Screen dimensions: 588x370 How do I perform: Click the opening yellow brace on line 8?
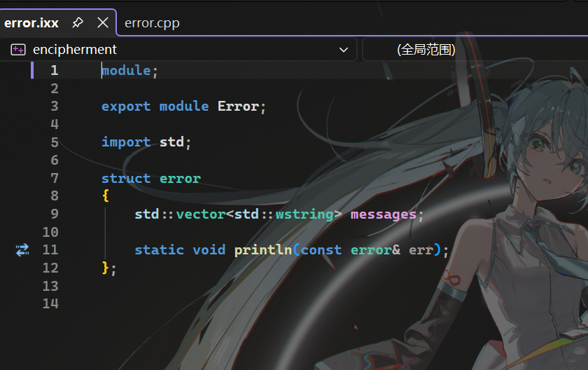click(106, 196)
